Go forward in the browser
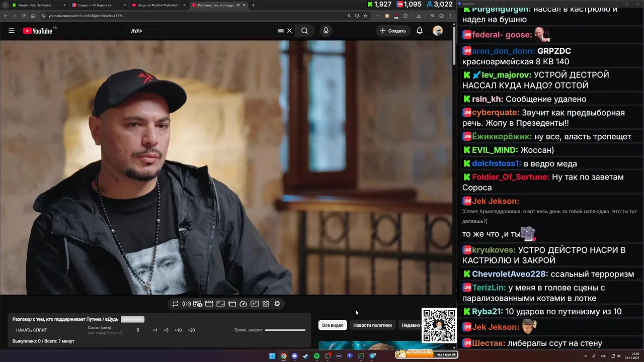 14,16
